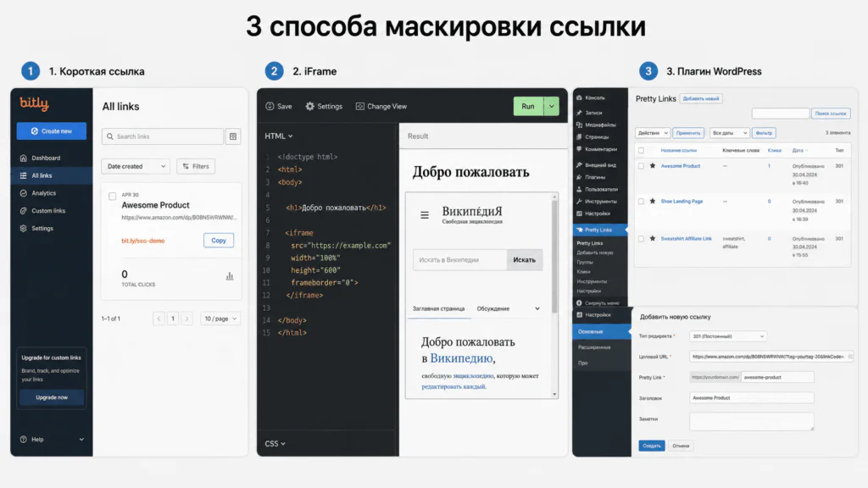Screen dimensions: 868x488
Task: Click the list view icon beside Search links
Action: 233,136
